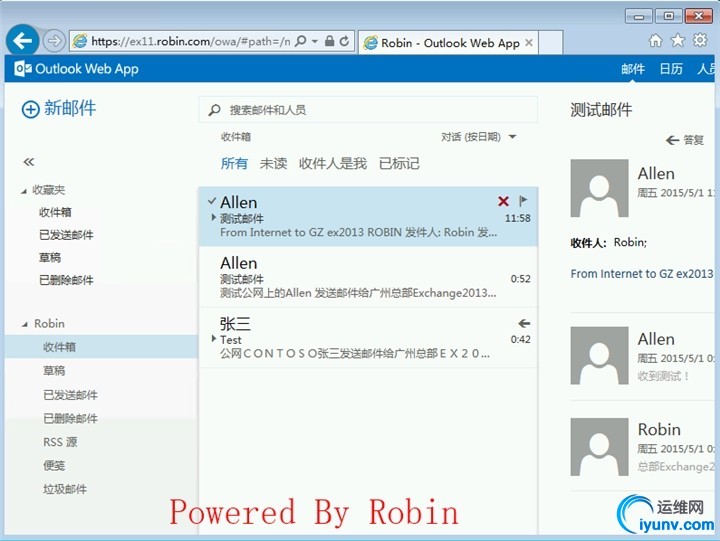Viewport: 720px width, 541px height.
Task: Select the 所有 filter
Action: (234, 163)
